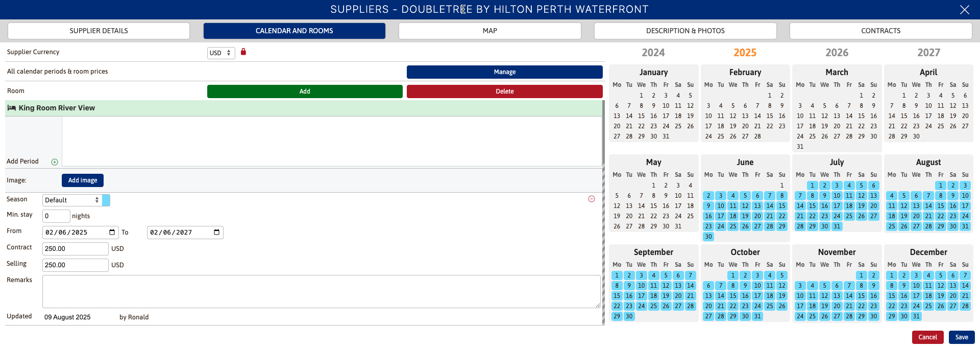This screenshot has width=980, height=347.
Task: Open the Contracts tab
Action: point(880,31)
